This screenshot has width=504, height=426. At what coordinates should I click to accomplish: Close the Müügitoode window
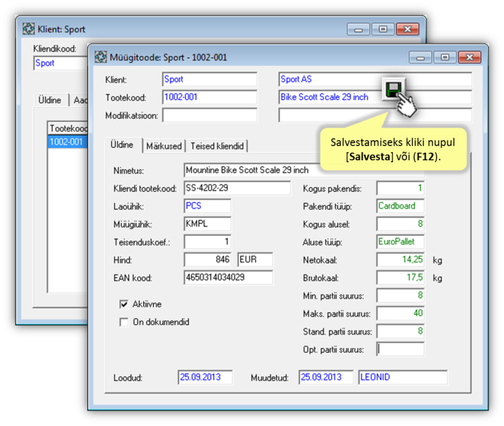[x=470, y=57]
